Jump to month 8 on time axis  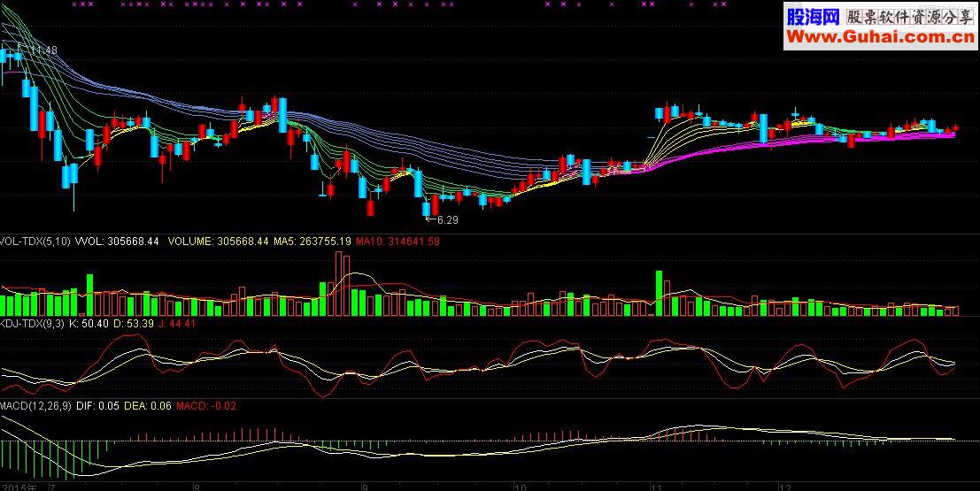pos(197,486)
